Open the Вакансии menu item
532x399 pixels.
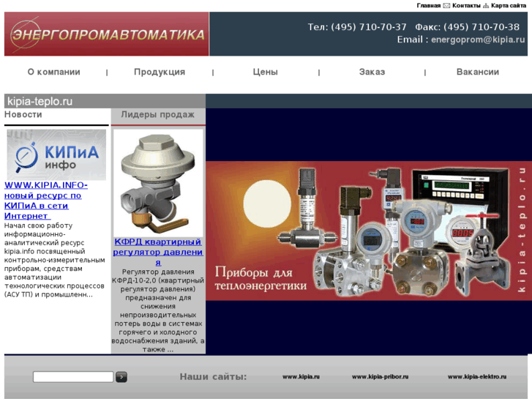point(478,72)
